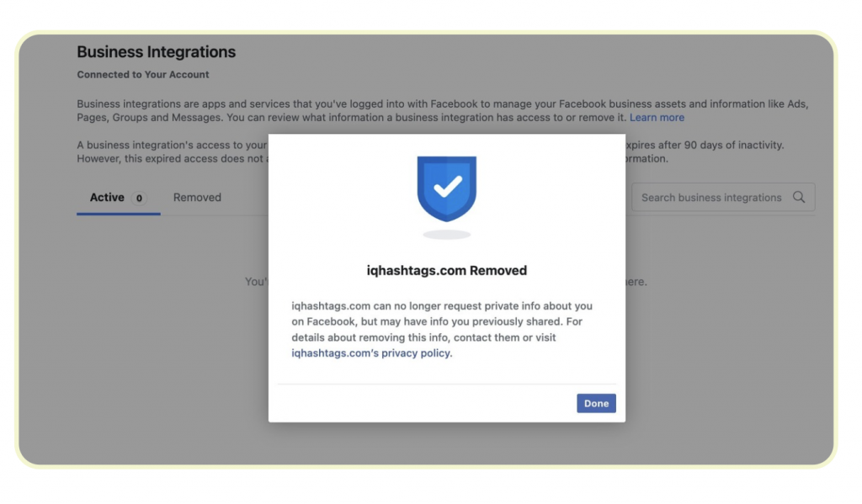Click the Active tab count badge
862x504 pixels.
click(138, 199)
